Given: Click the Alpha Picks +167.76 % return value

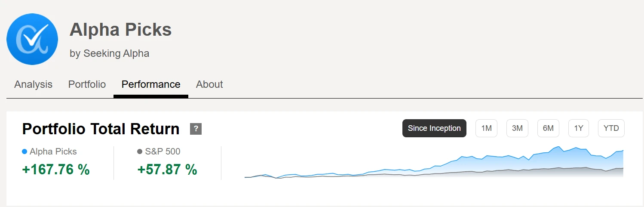Looking at the screenshot, I should (56, 170).
